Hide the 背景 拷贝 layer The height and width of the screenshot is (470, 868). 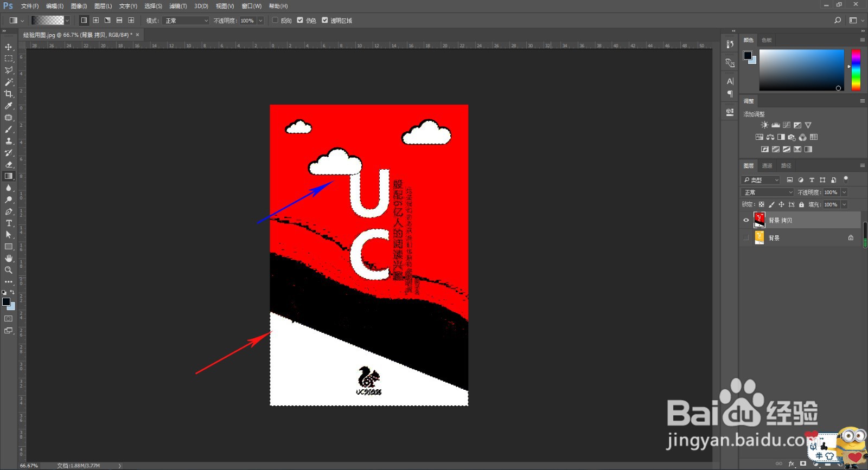(x=746, y=220)
